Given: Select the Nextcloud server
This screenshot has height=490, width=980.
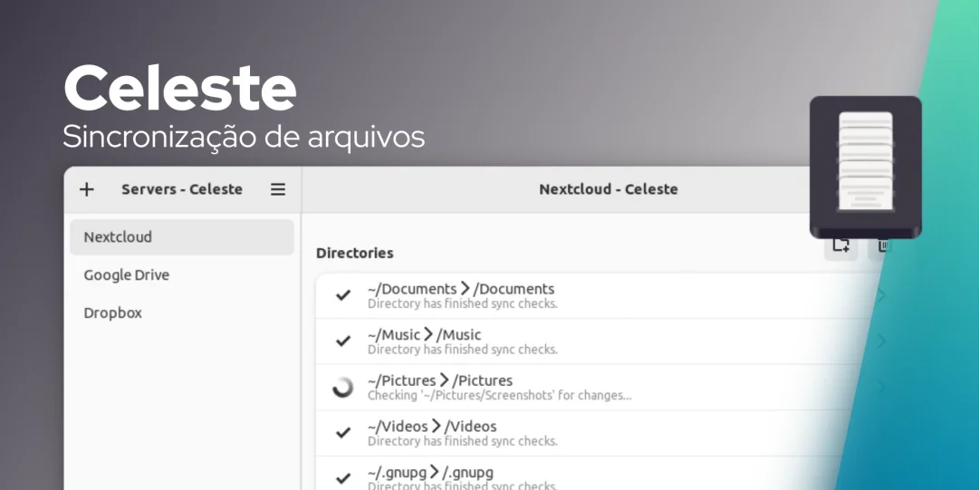Looking at the screenshot, I should (x=182, y=237).
